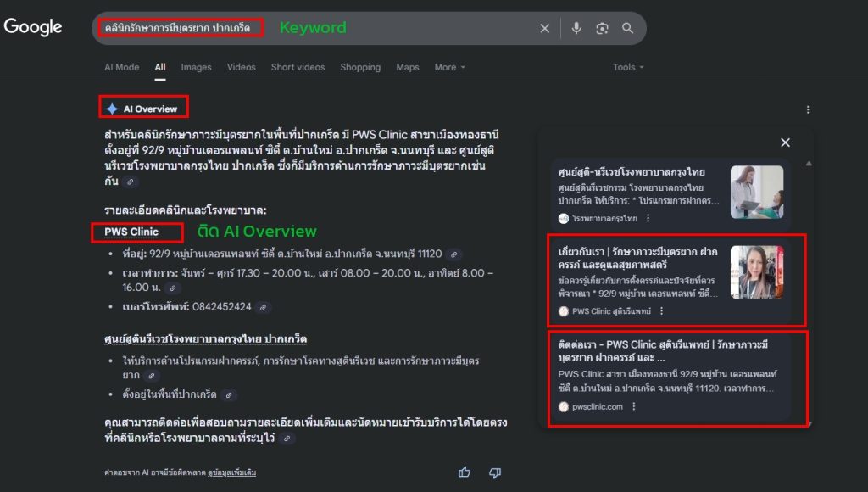Open the three-dot menu on the โรงพยาบาลกรุงไทย source card
The image size is (868, 492).
648,218
